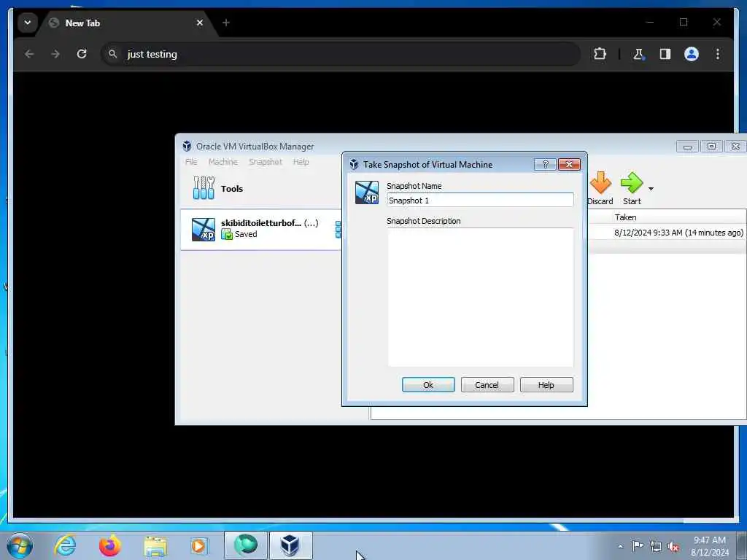This screenshot has height=560, width=747.
Task: Open the File menu in VirtualBox Manager
Action: click(x=191, y=162)
